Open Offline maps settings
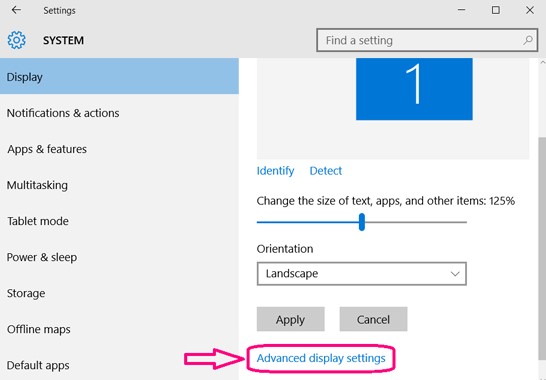This screenshot has height=380, width=546. (x=119, y=329)
